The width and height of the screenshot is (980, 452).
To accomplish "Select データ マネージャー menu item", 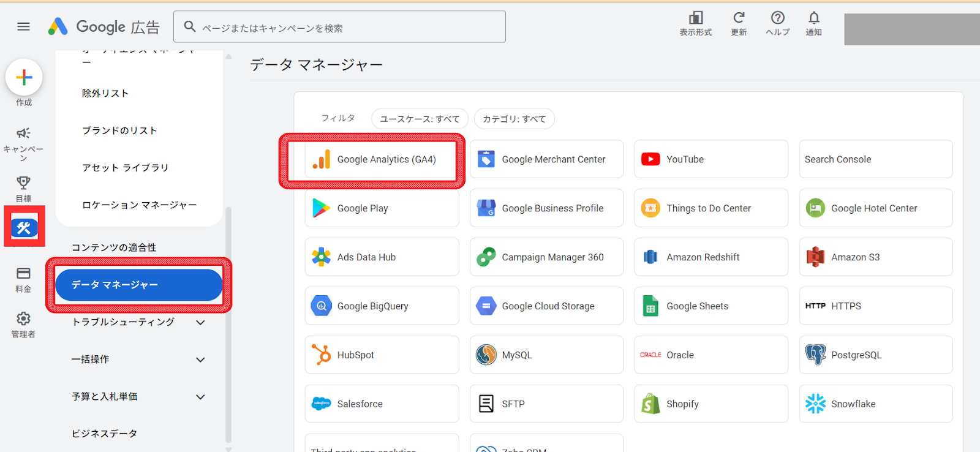I will 139,285.
